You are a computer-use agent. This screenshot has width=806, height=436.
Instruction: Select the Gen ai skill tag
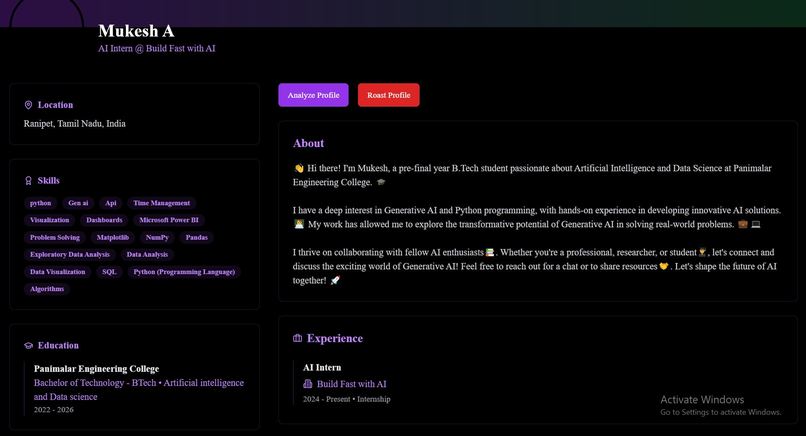78,203
